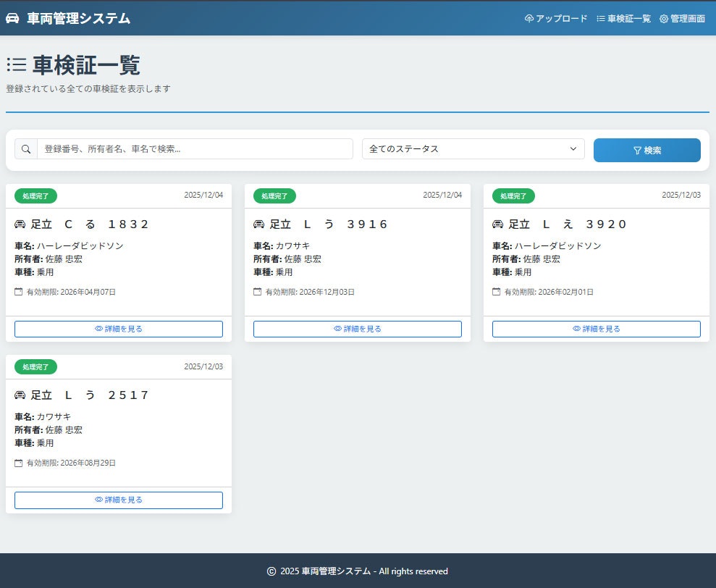
Task: Open the 管理画面 menu item
Action: (x=682, y=18)
